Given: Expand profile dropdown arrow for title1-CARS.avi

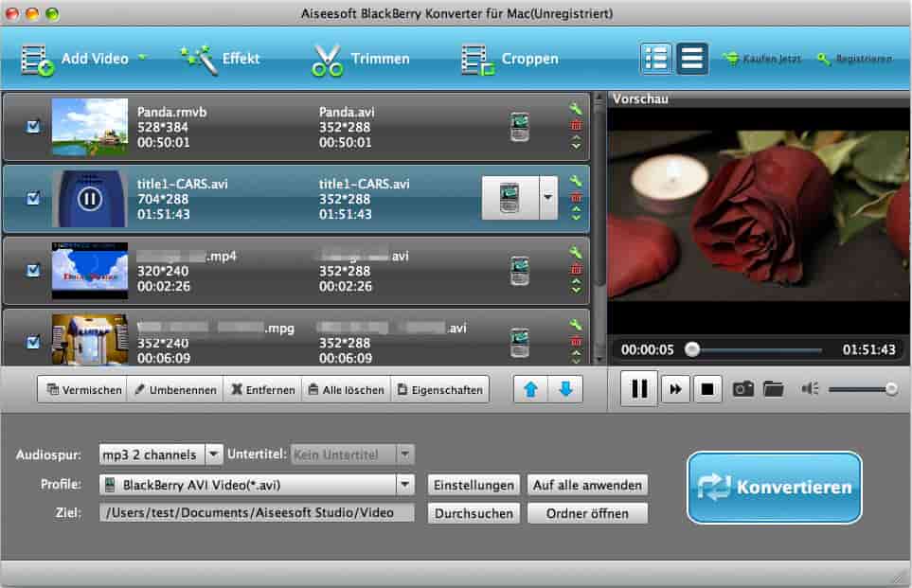Looking at the screenshot, I should click(548, 198).
